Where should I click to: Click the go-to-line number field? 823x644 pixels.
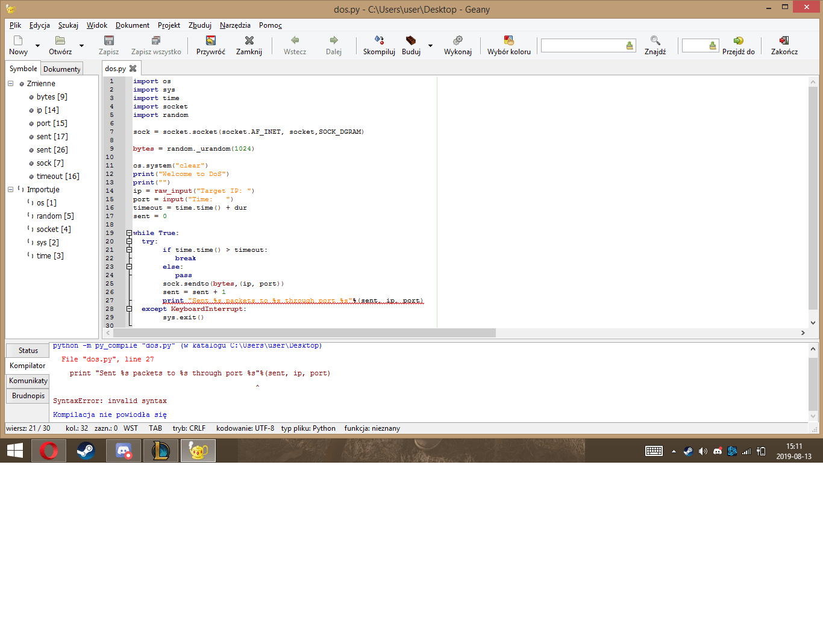tap(695, 46)
